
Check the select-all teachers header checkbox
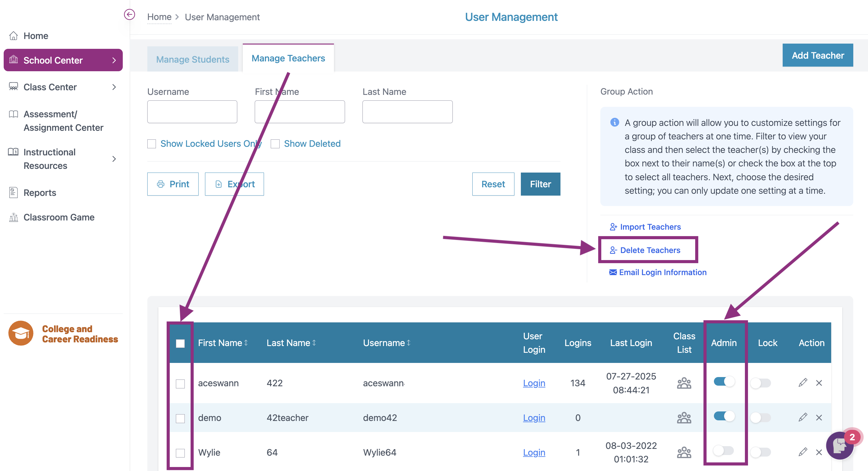click(x=180, y=343)
